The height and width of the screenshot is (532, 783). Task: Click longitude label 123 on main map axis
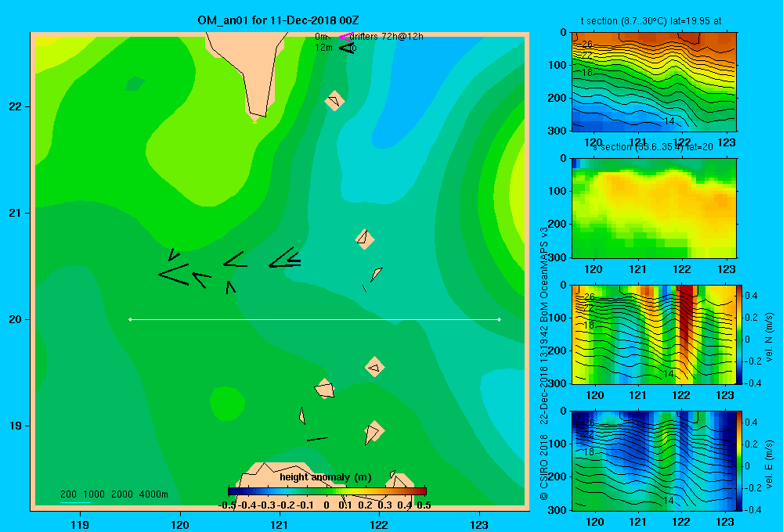pos(479,525)
